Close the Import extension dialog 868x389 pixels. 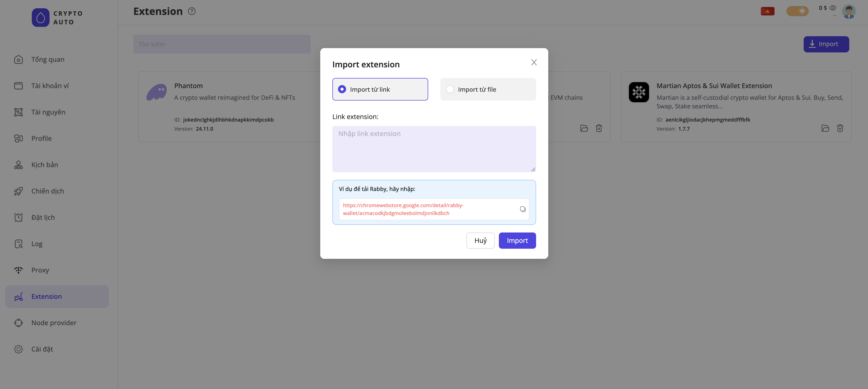coord(534,62)
